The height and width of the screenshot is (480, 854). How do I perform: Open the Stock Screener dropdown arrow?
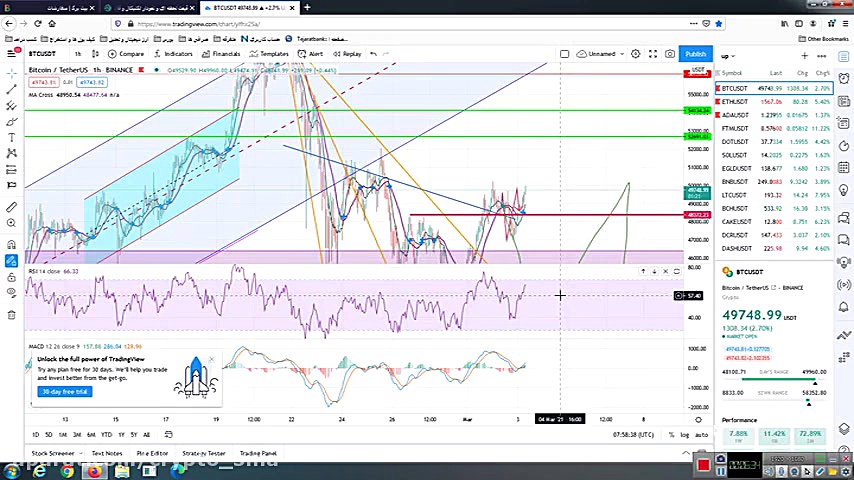coord(81,453)
